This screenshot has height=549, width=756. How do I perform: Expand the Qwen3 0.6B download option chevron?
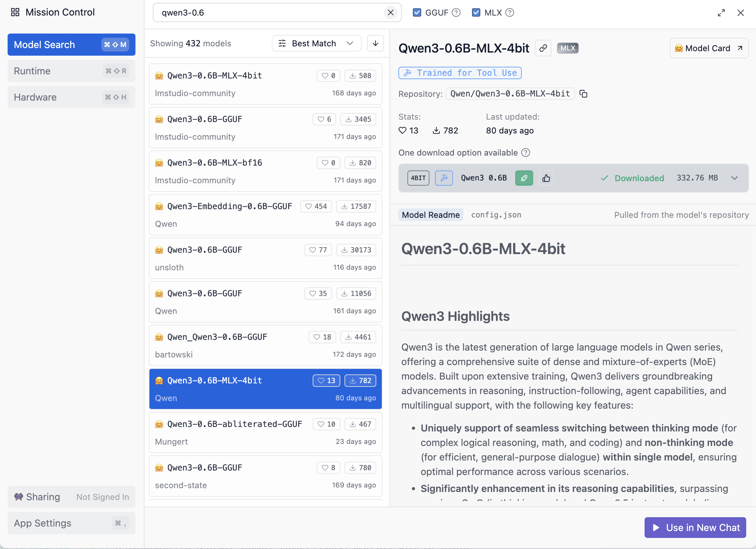click(735, 178)
